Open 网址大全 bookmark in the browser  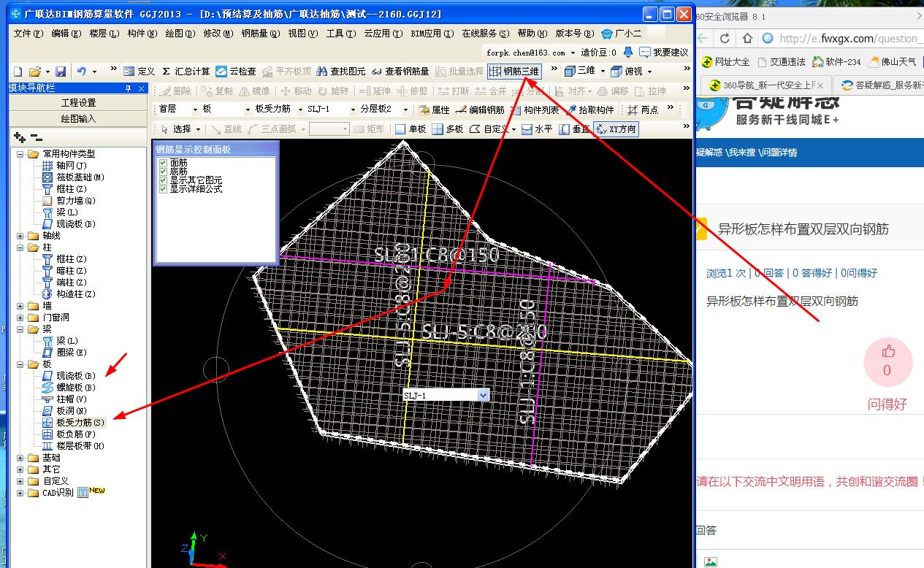726,62
